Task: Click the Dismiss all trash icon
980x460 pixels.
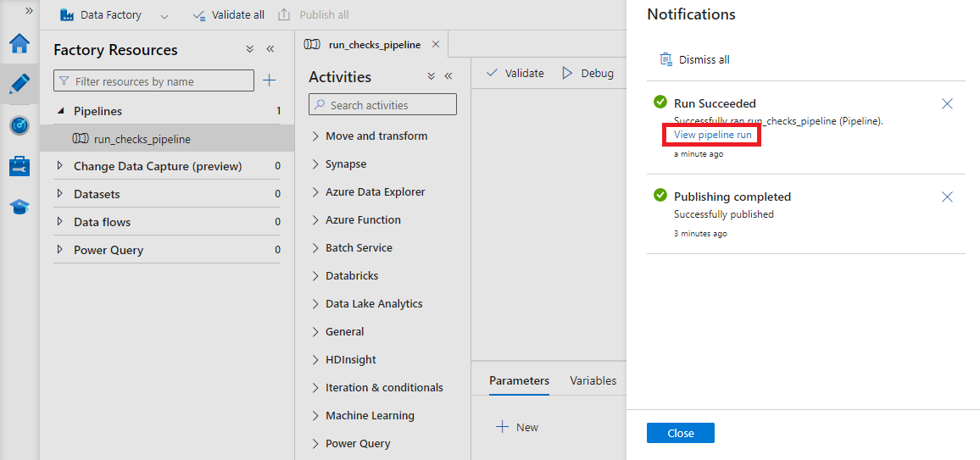Action: (x=665, y=59)
